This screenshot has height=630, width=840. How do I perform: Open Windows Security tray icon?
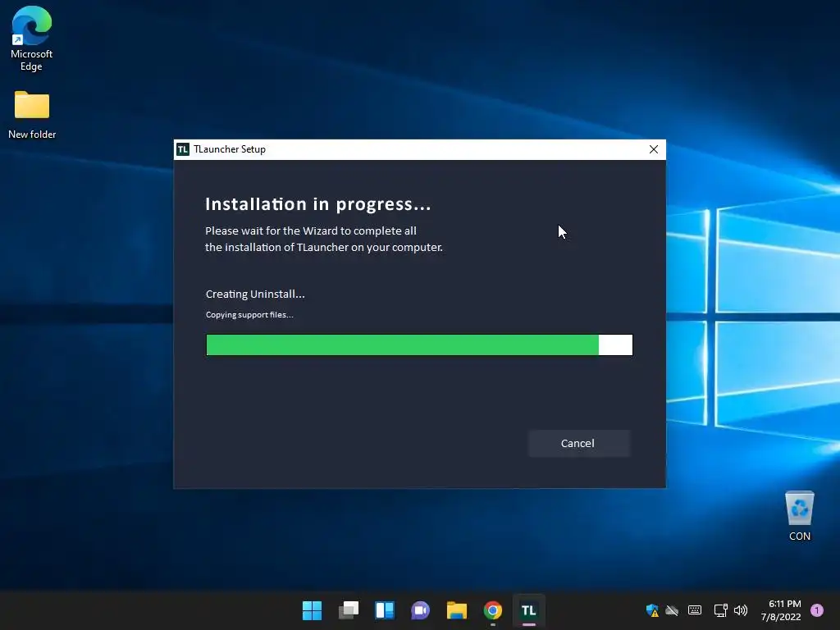tap(652, 610)
